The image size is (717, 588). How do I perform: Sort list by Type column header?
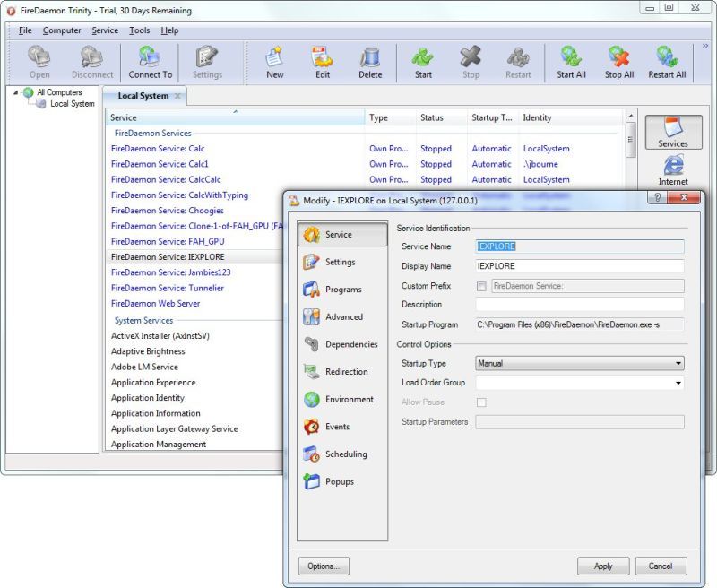coord(391,117)
